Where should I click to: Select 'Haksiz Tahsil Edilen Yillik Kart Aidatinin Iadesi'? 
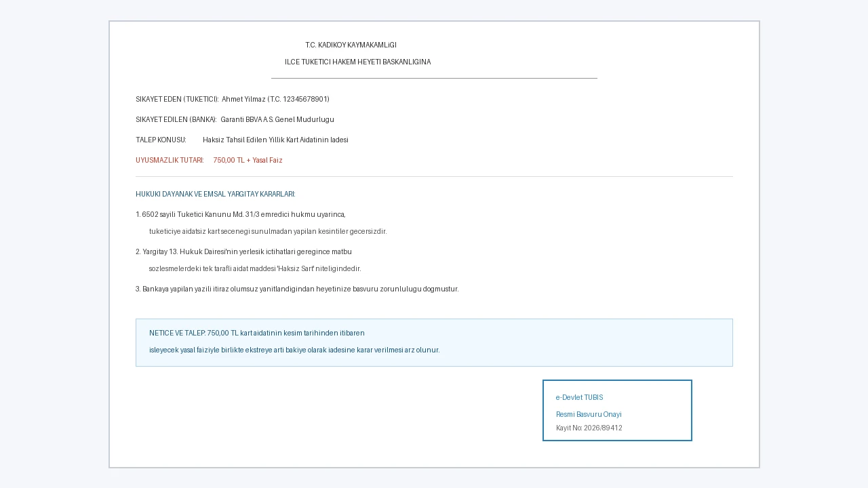pos(275,140)
